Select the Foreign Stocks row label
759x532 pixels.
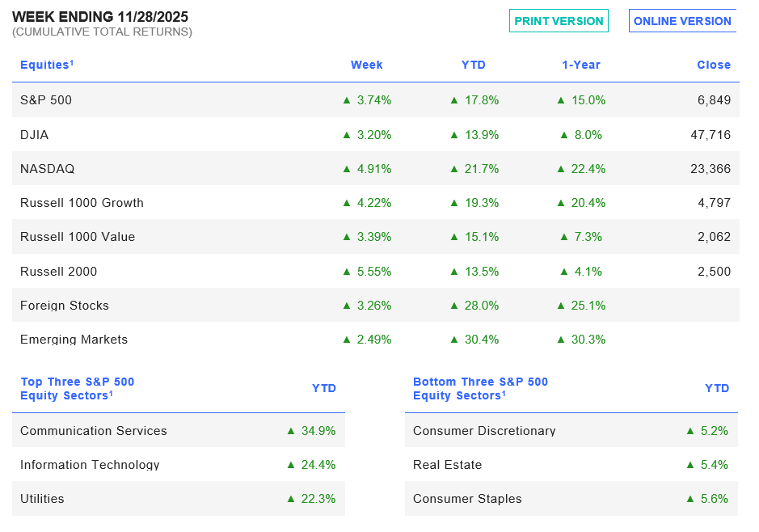coord(65,306)
